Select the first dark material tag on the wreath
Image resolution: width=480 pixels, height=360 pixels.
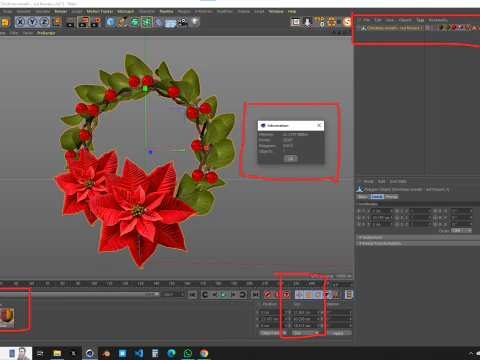441,28
